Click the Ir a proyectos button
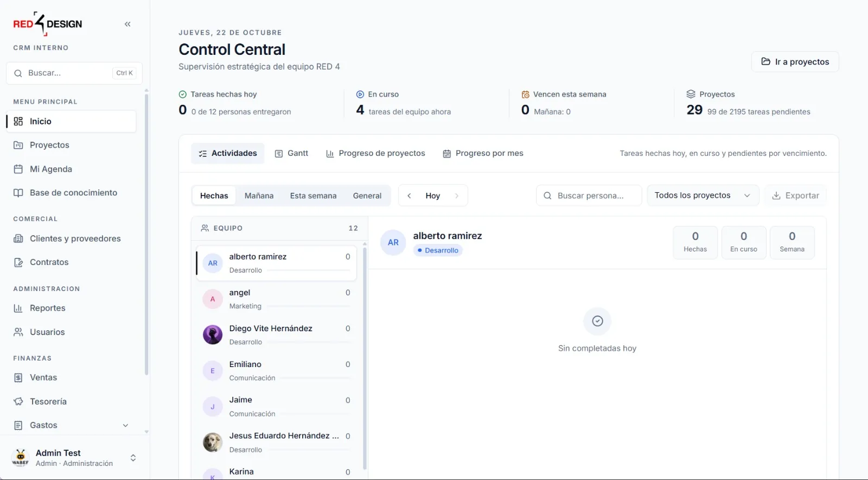 (x=795, y=61)
